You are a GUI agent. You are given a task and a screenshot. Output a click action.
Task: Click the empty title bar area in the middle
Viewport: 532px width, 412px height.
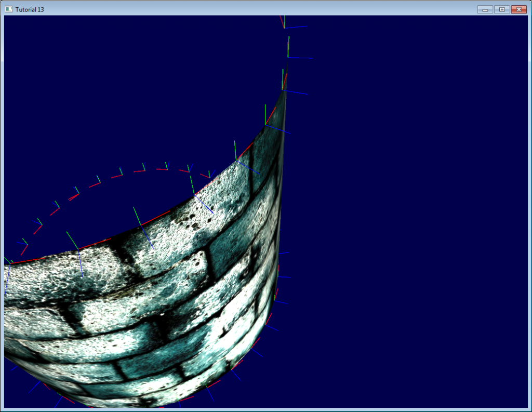(260, 9)
